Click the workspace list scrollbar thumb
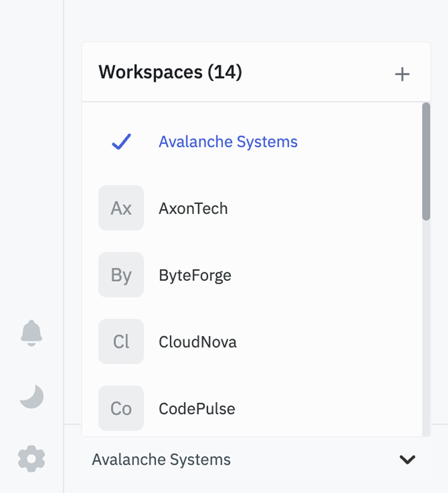 pos(426,161)
